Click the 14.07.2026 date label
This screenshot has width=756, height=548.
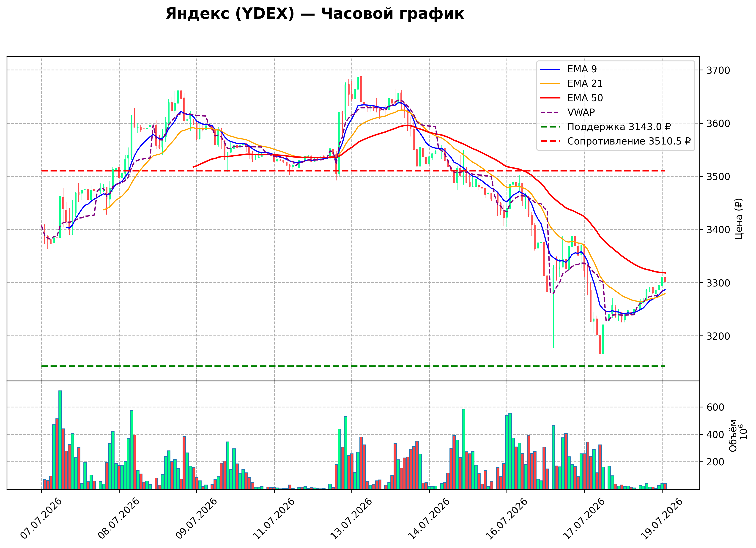[429, 519]
